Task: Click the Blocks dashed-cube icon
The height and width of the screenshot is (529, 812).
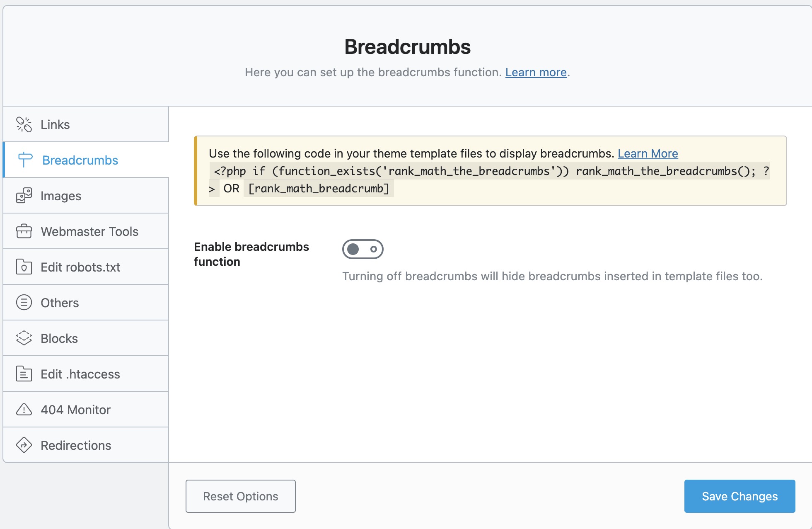Action: (x=24, y=338)
